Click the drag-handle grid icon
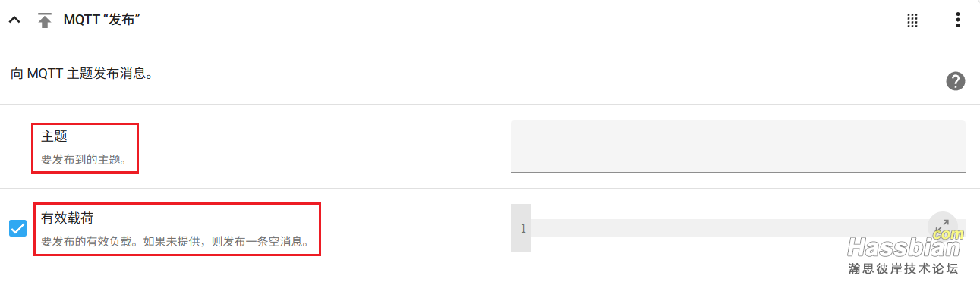This screenshot has width=980, height=282. (913, 20)
